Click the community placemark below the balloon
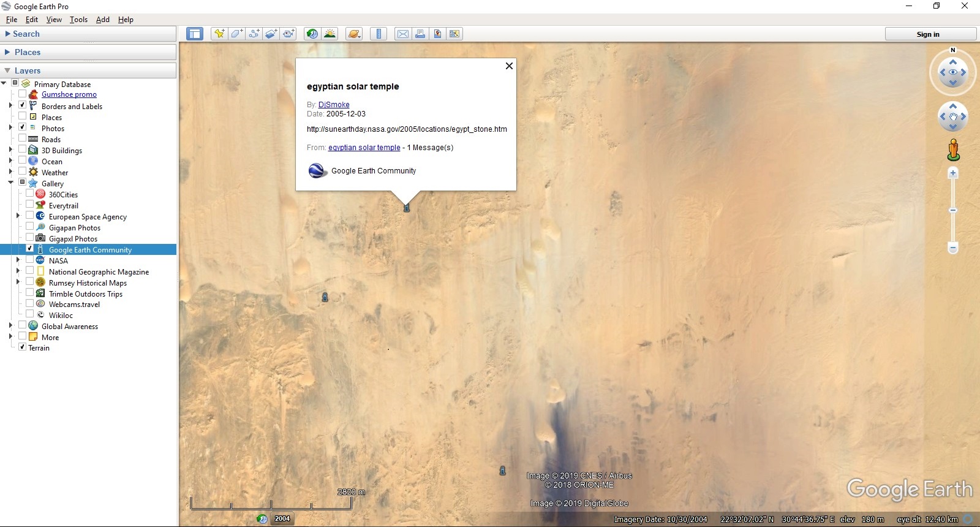Image resolution: width=980 pixels, height=527 pixels. [407, 208]
